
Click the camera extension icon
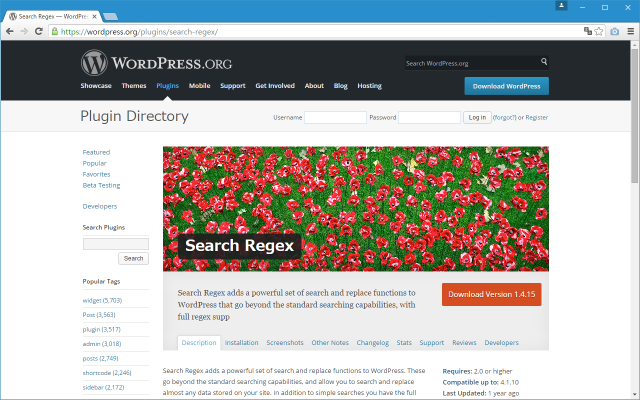[x=615, y=31]
